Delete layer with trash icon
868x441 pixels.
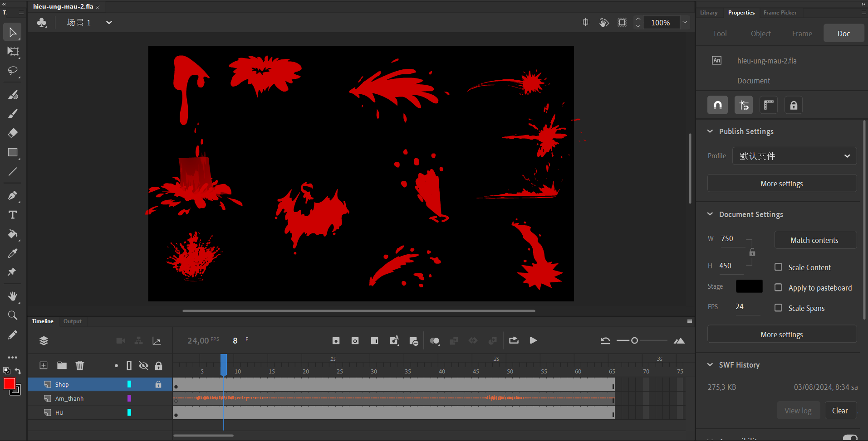click(x=80, y=365)
